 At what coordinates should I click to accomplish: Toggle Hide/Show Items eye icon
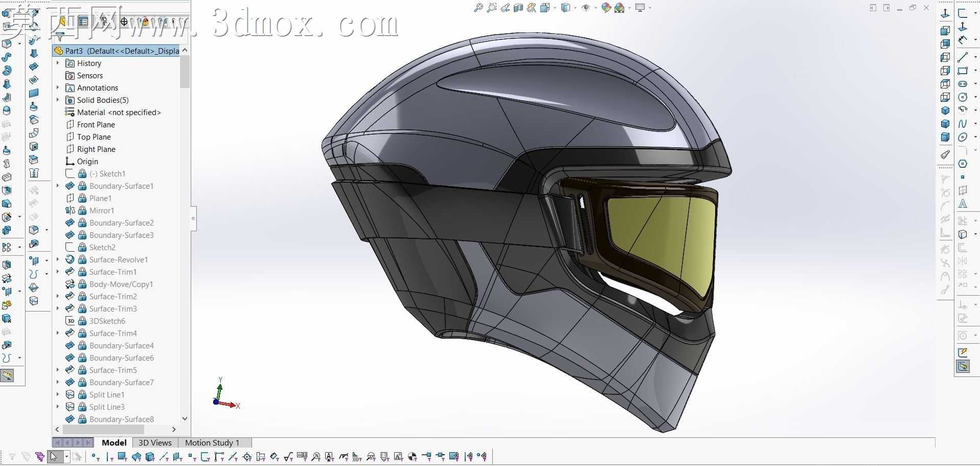coord(586,8)
